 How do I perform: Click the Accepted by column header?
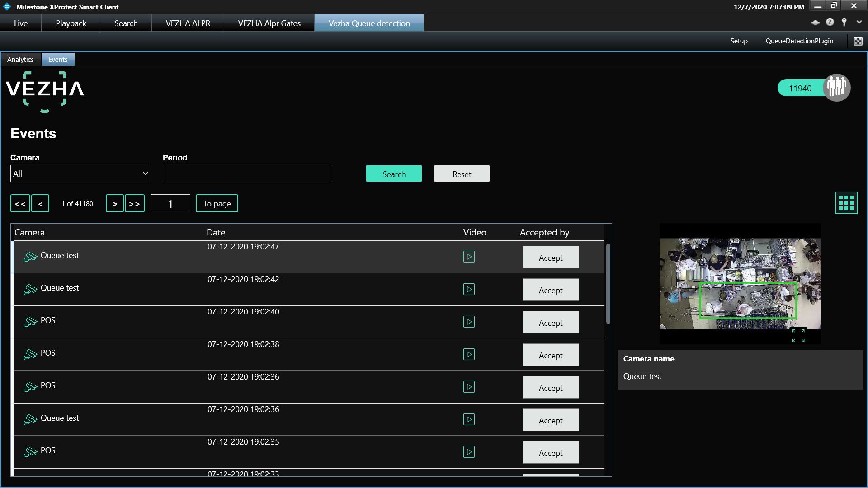click(x=544, y=232)
